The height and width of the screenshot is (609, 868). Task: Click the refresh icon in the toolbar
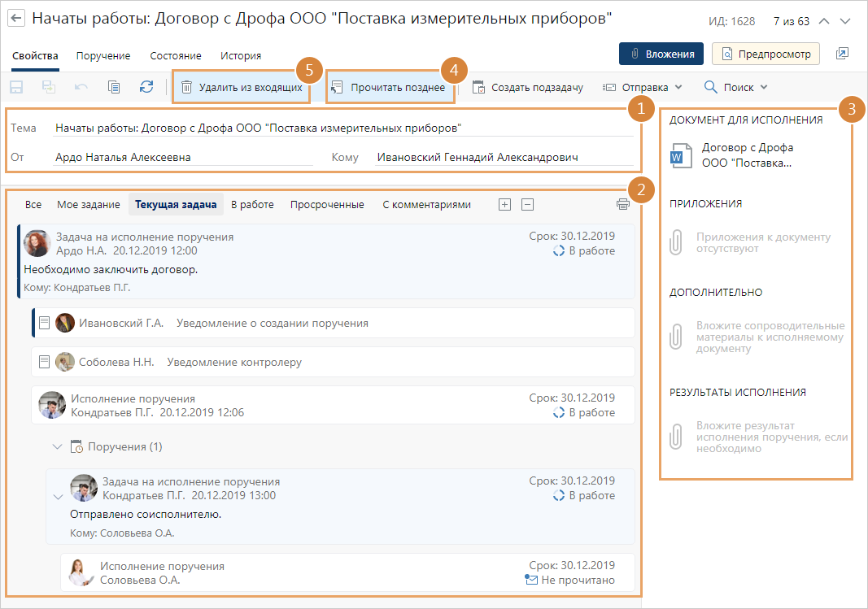tap(146, 87)
